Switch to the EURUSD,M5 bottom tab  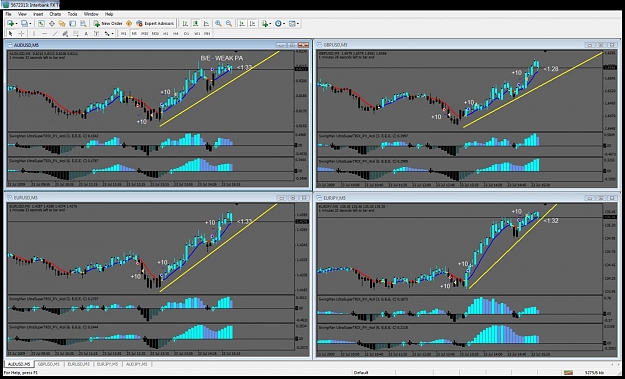click(79, 364)
